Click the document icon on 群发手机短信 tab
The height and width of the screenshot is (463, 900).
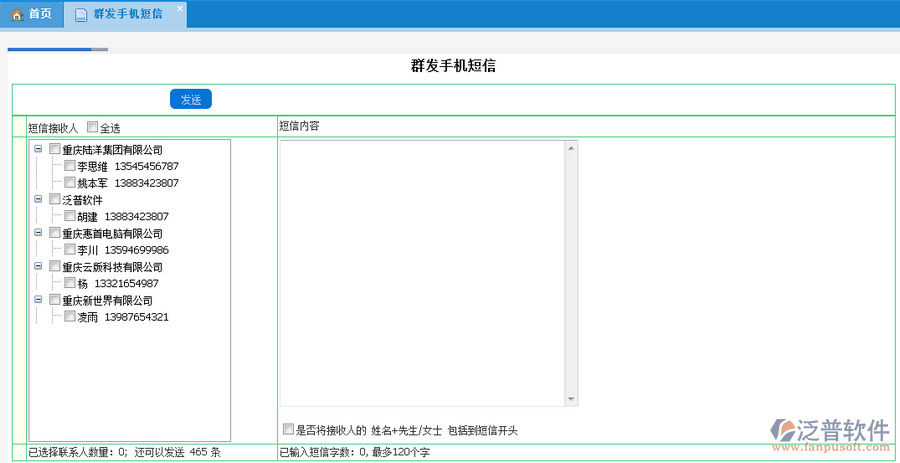(x=81, y=15)
